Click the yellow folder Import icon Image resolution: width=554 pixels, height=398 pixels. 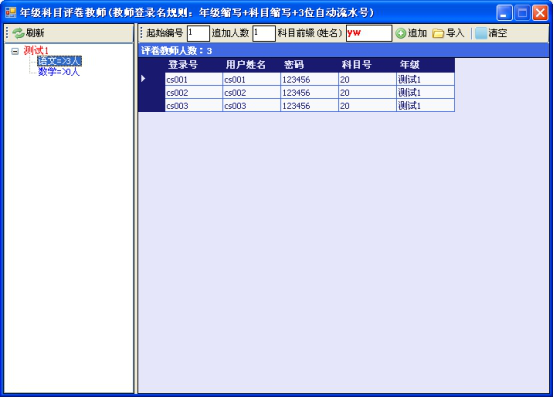(438, 34)
